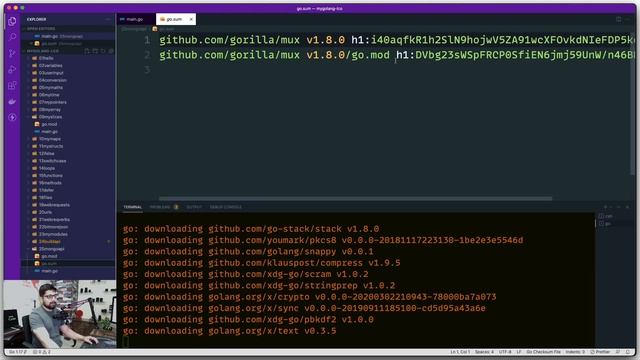
Task: Collapse the MYGOLANG-LCO workspace section
Action: pos(42,51)
